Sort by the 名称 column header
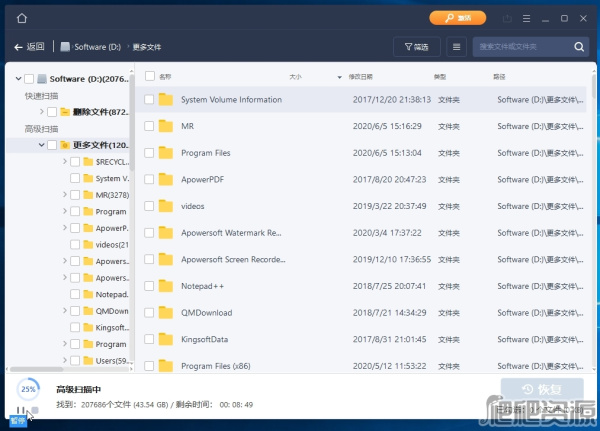Viewport: 600px width, 431px height. [x=166, y=76]
